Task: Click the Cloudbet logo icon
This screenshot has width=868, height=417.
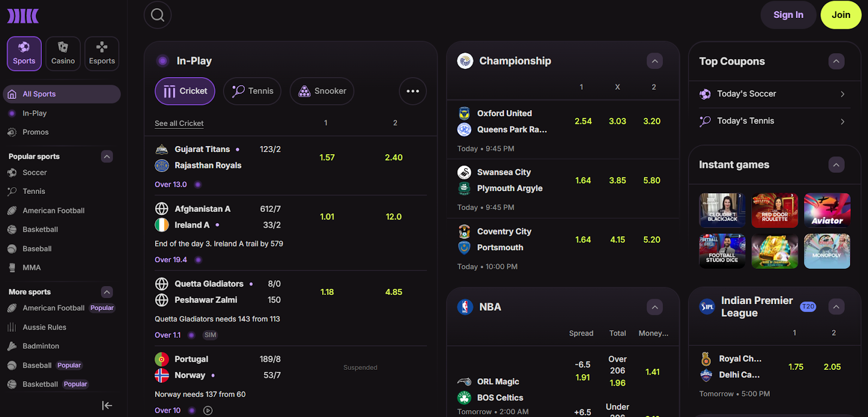Action: point(23,16)
